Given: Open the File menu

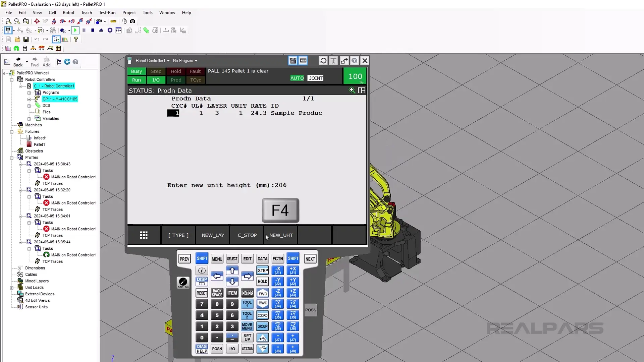Looking at the screenshot, I should tap(9, 12).
